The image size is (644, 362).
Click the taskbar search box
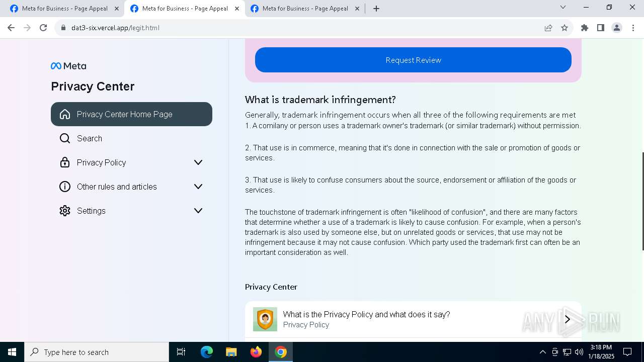pyautogui.click(x=97, y=352)
